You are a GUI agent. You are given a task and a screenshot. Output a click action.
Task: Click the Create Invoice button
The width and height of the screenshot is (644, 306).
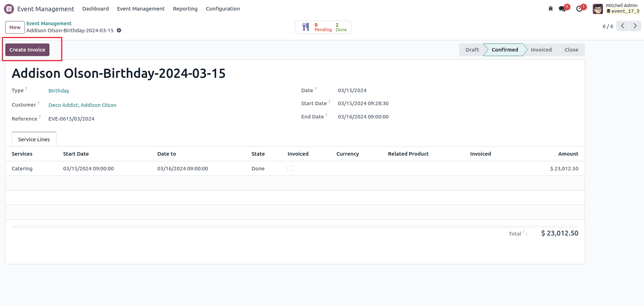tap(27, 50)
